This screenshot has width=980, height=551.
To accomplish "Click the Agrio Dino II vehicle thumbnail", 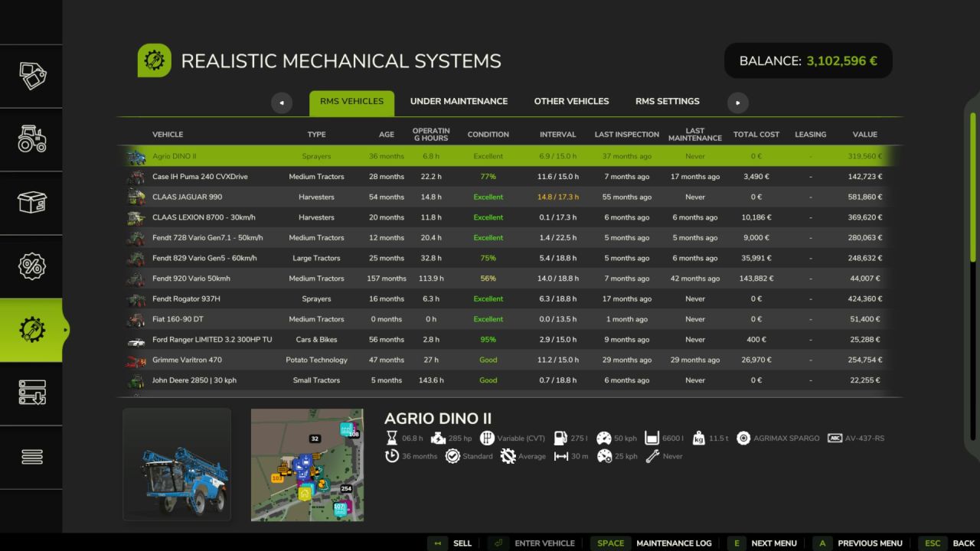I will tap(177, 465).
